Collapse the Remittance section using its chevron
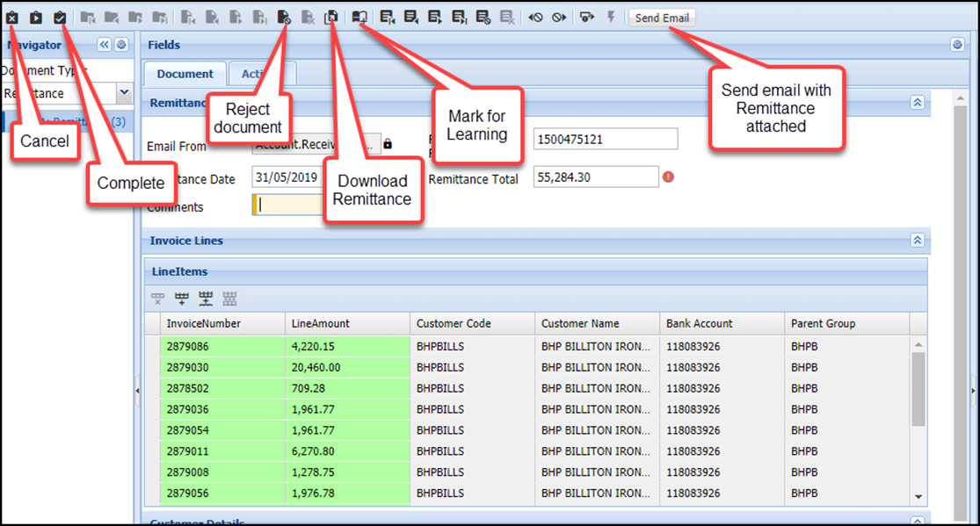 pos(918,103)
